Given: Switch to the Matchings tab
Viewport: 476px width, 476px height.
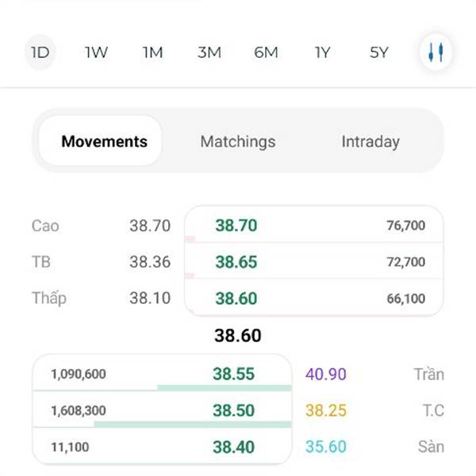Looking at the screenshot, I should pos(238,141).
